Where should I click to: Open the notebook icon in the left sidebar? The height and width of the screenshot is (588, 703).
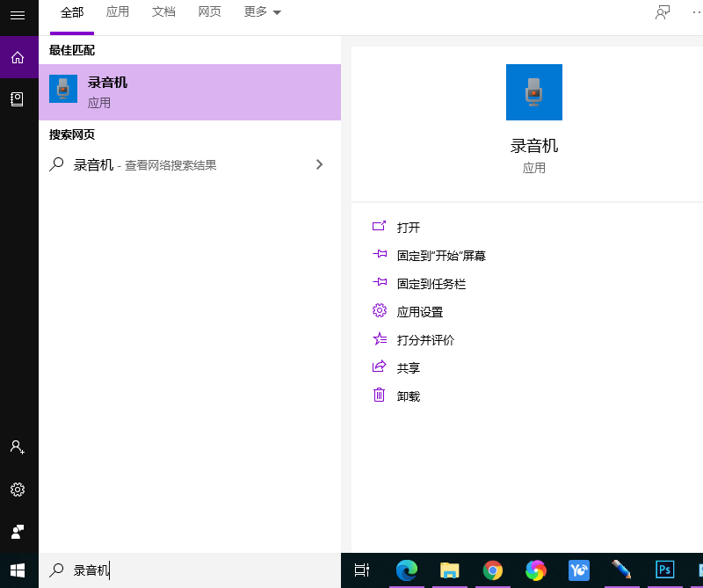18,99
